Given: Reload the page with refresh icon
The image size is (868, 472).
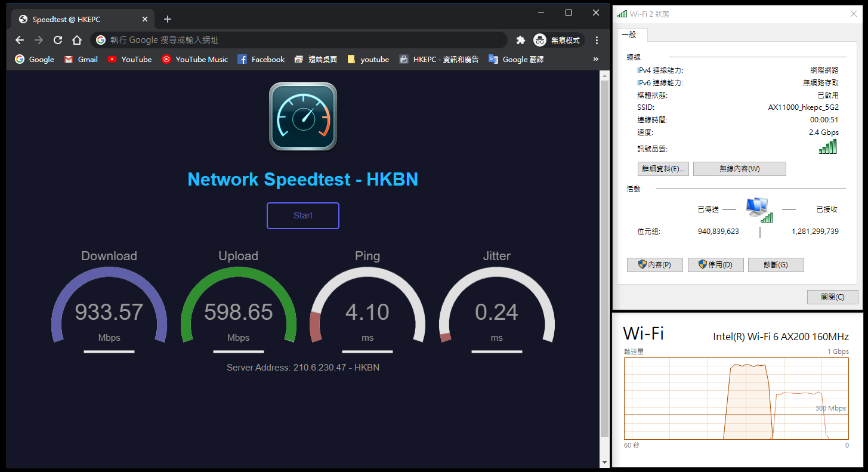Looking at the screenshot, I should coord(58,40).
